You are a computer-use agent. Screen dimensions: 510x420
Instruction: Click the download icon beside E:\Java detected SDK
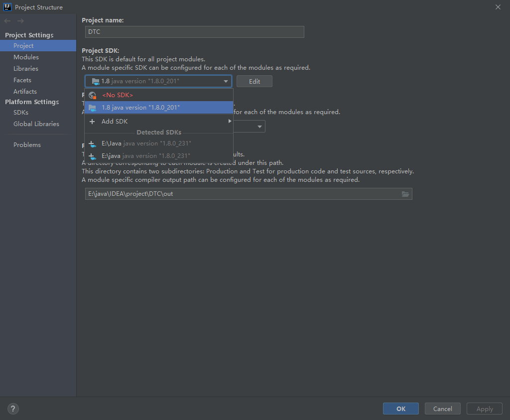coord(92,144)
